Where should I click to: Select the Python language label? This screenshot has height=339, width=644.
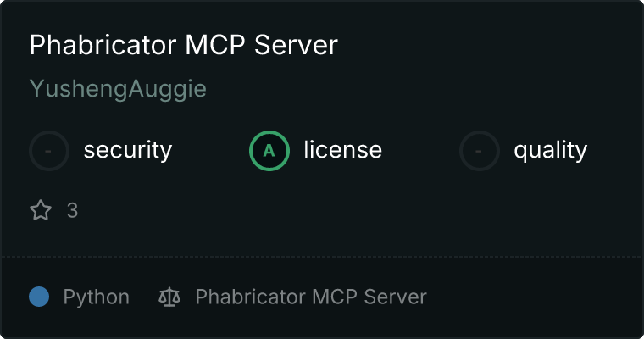(x=97, y=297)
